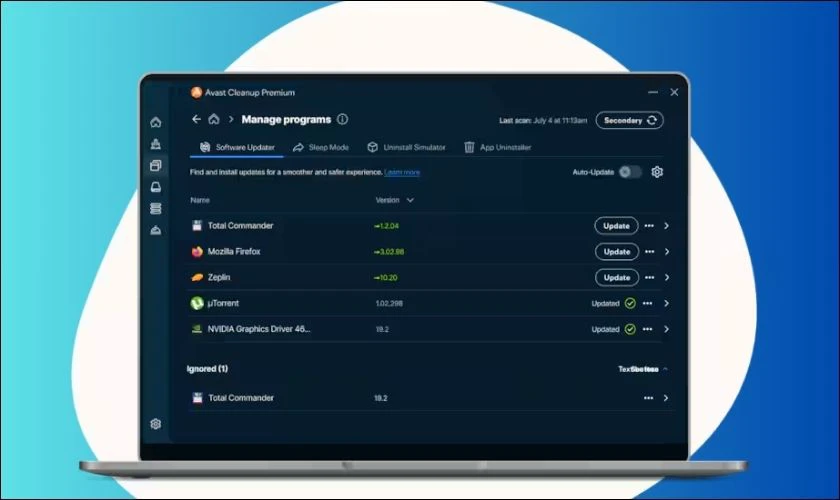Viewport: 840px width, 500px height.
Task: Sort by the Version column arrow
Action: [x=410, y=200]
